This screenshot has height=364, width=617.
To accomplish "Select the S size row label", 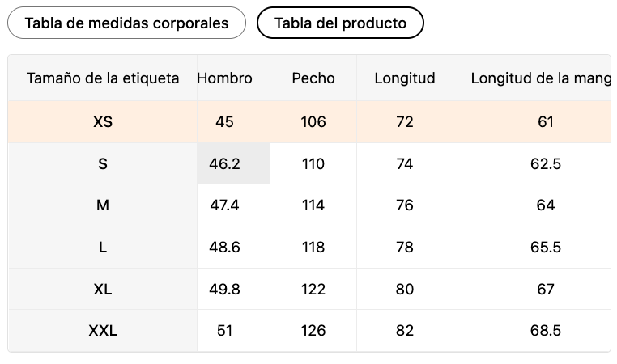I will tap(103, 164).
